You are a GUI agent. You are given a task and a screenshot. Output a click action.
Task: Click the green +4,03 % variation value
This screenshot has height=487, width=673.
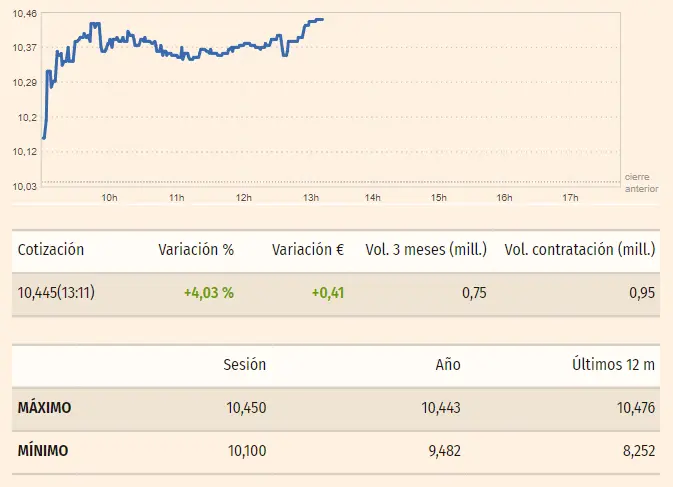[x=208, y=293]
